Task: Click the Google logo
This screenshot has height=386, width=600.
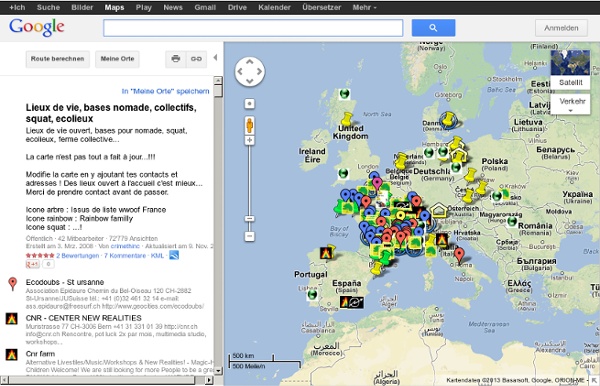Action: pyautogui.click(x=37, y=27)
